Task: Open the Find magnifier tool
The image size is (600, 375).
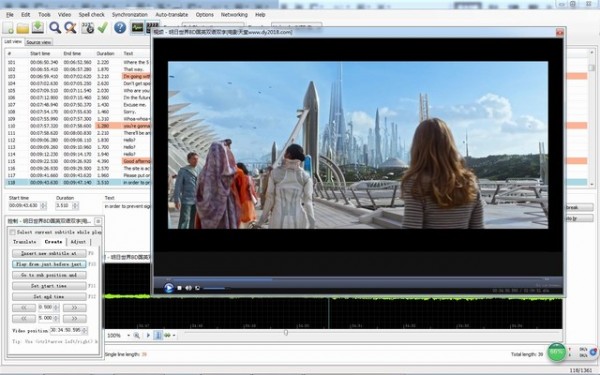Action: click(x=55, y=28)
